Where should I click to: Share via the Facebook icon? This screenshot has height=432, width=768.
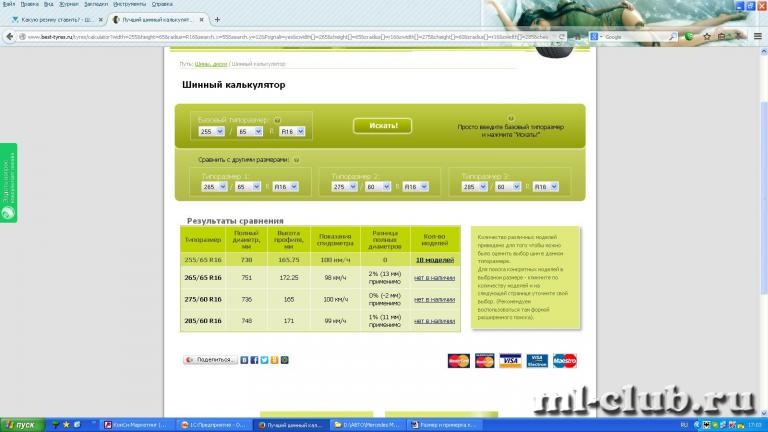(253, 360)
